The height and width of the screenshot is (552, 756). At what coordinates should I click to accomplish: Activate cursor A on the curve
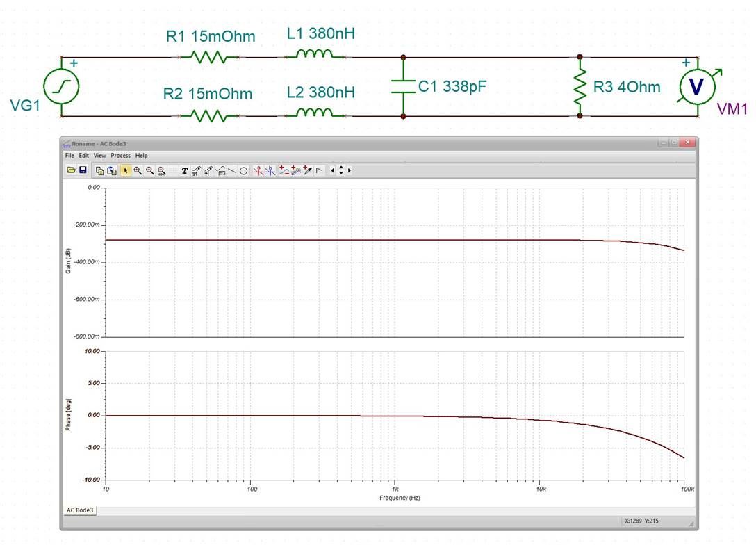pos(259,170)
